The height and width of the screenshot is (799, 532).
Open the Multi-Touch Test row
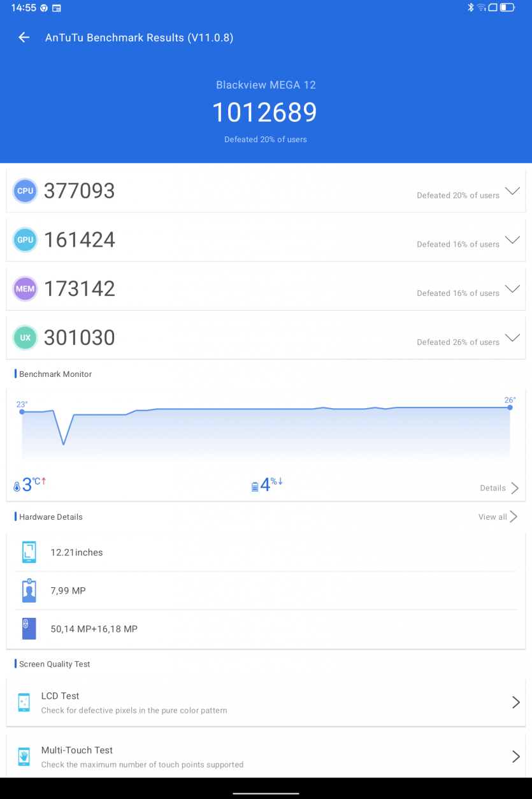pyautogui.click(x=266, y=757)
